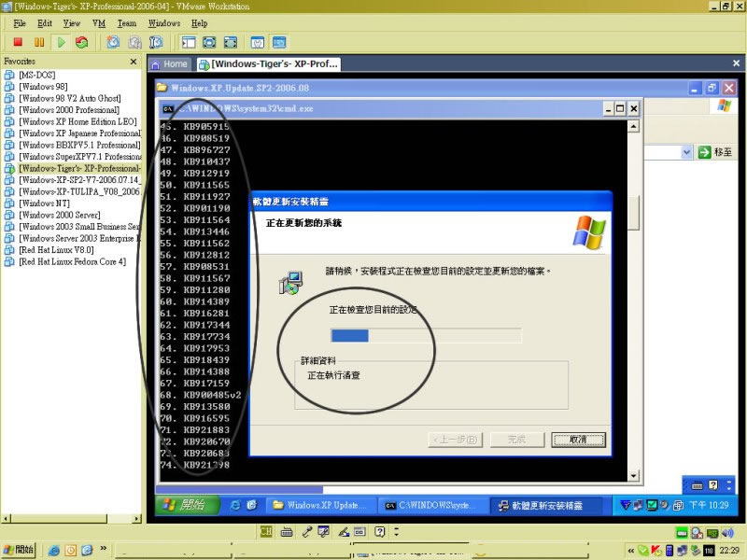This screenshot has height=560, width=747.
Task: Click the KB917953 line in cmd window
Action: 195,348
